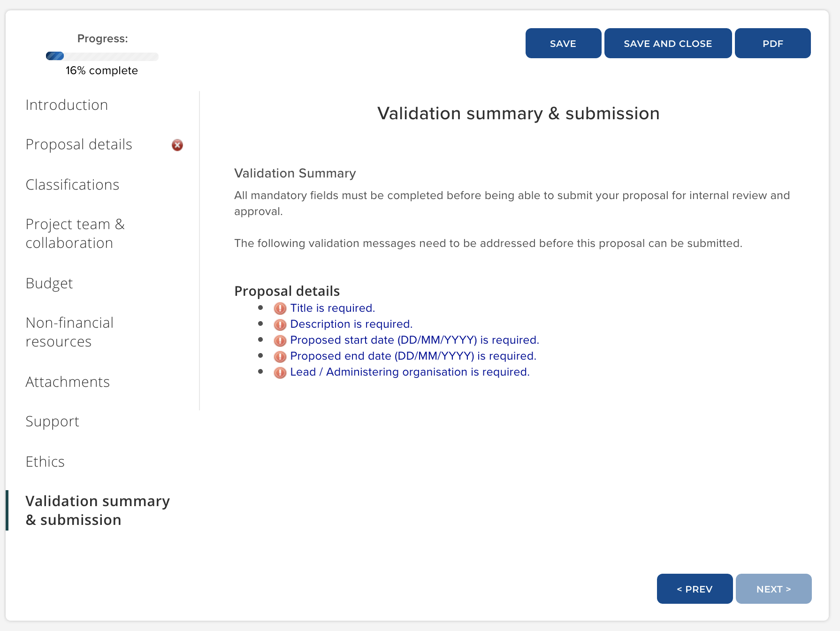Click the progress bar showing 16% complete
Viewport: 840px width, 631px height.
pyautogui.click(x=102, y=57)
